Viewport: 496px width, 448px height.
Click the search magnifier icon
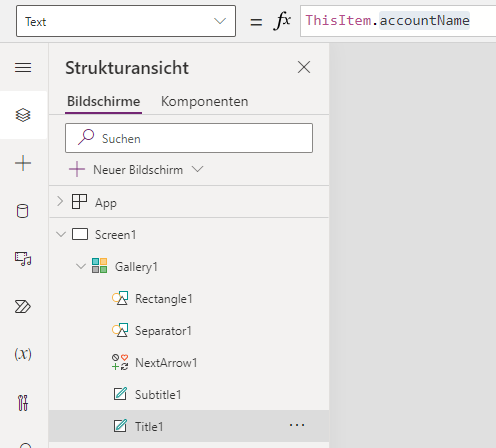(x=86, y=137)
